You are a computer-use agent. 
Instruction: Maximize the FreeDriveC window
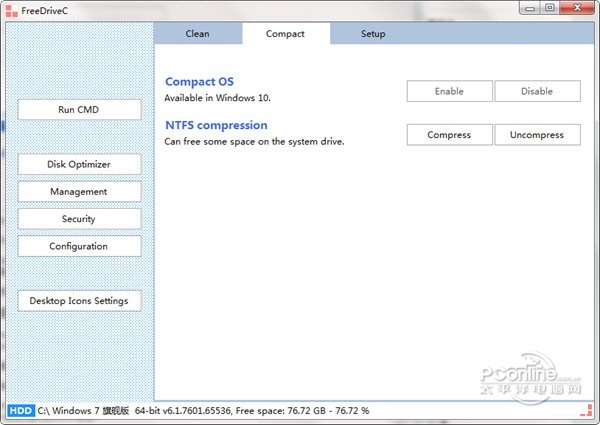tap(550, 8)
